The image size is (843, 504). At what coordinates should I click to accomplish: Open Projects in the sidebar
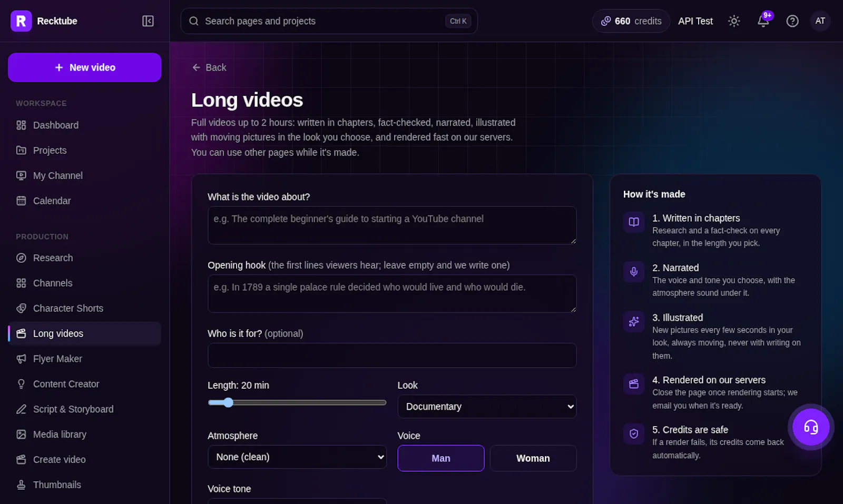click(x=84, y=151)
